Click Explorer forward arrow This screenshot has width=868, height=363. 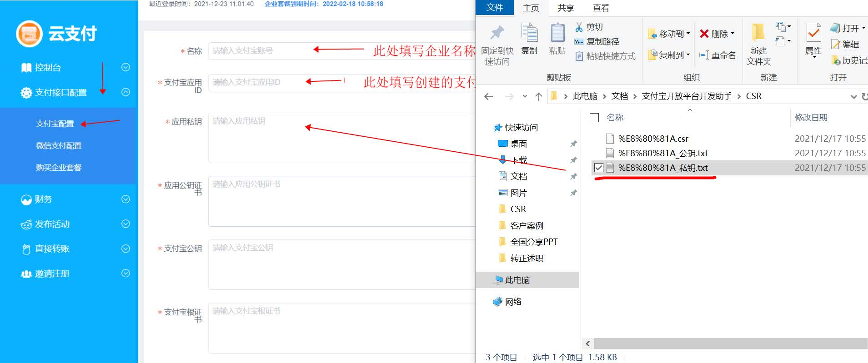509,96
